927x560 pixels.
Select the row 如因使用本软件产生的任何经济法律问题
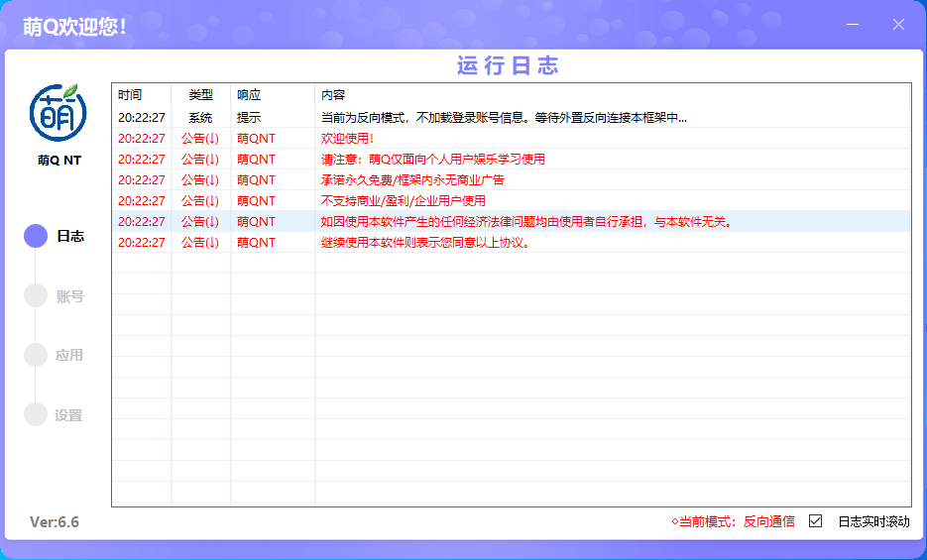(512, 221)
